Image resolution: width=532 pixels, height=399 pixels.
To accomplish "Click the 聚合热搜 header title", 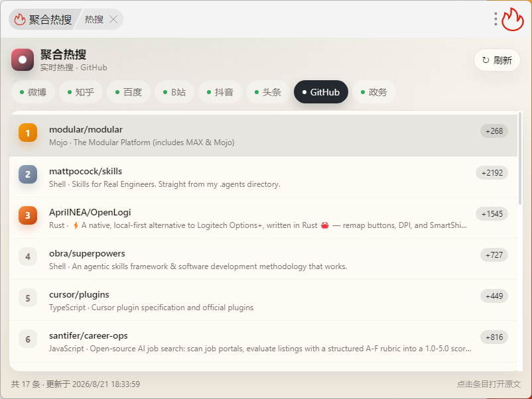I will (x=64, y=54).
